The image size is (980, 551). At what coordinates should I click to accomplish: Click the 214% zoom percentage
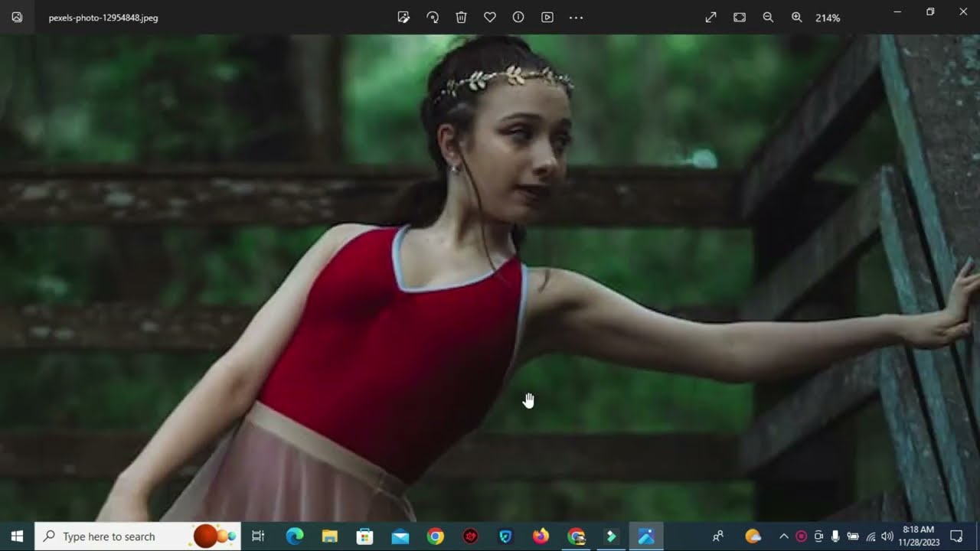pyautogui.click(x=828, y=18)
